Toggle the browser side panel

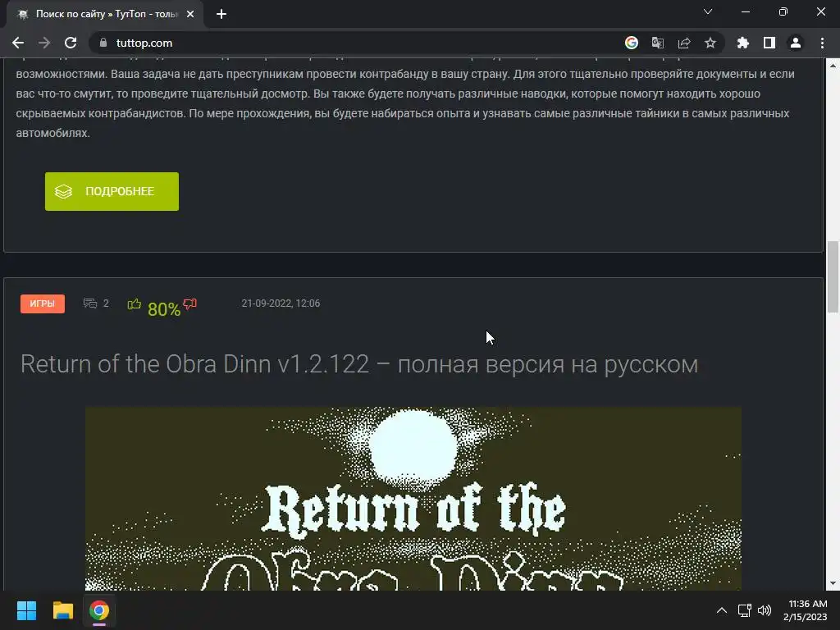point(769,43)
